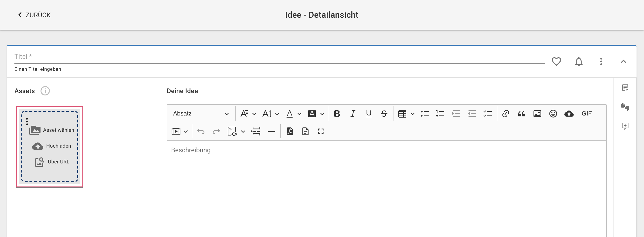This screenshot has height=237, width=644.
Task: Toggle italic formatting
Action: pos(353,114)
